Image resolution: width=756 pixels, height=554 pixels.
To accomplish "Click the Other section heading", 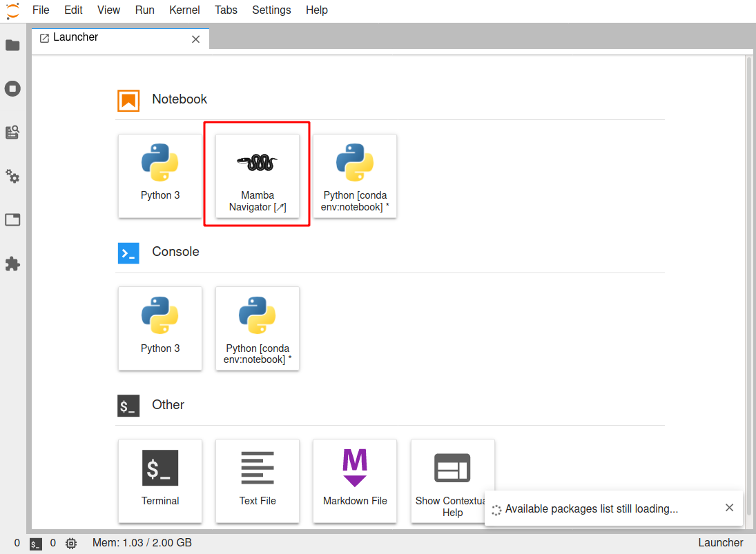I will 168,405.
